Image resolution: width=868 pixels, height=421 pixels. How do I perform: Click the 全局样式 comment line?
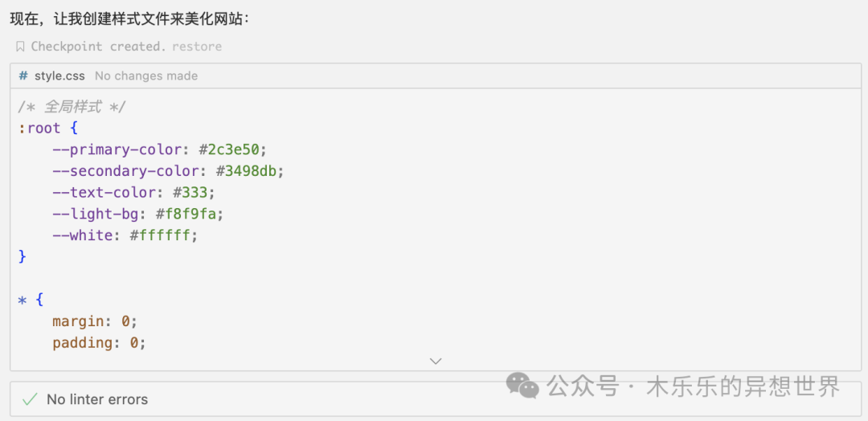pyautogui.click(x=72, y=107)
